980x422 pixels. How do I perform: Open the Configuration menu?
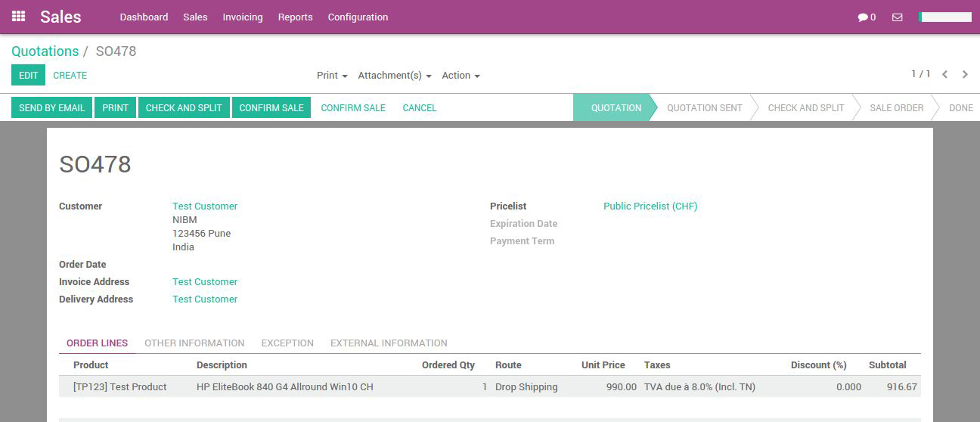click(x=358, y=17)
